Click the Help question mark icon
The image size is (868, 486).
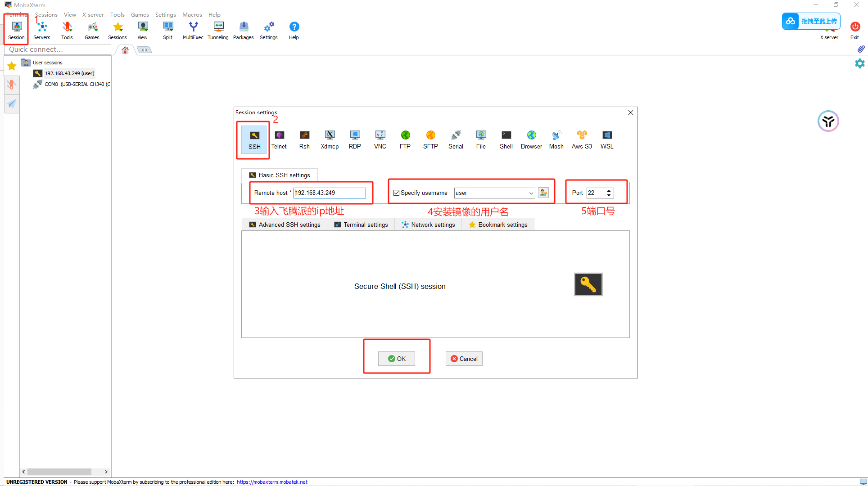coord(294,31)
